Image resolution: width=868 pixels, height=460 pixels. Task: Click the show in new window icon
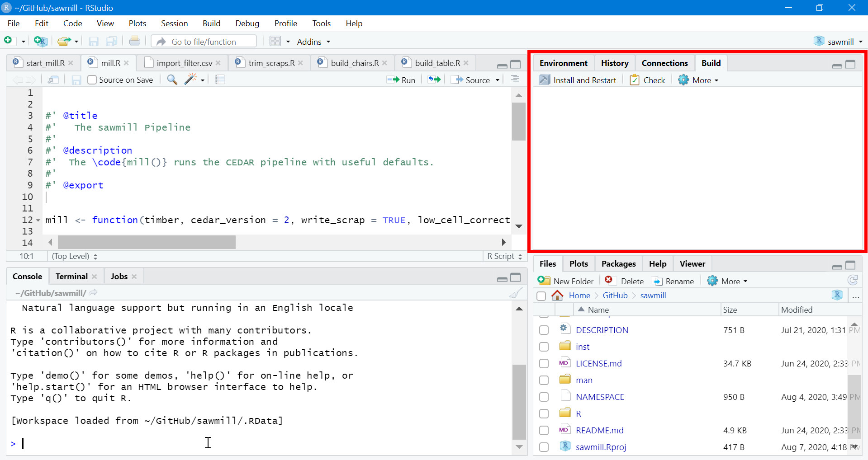(x=53, y=80)
